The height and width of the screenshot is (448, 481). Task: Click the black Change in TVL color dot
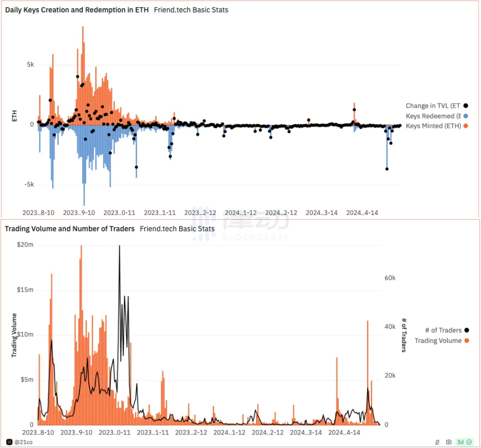(x=466, y=106)
